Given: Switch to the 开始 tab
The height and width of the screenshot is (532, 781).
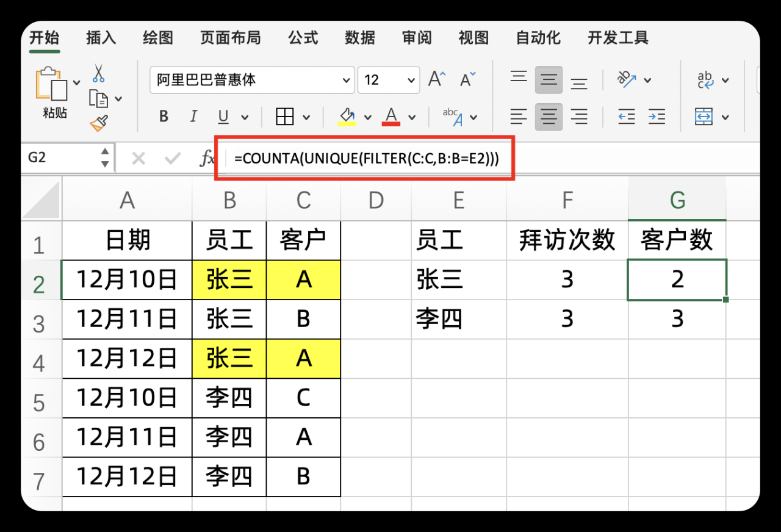Looking at the screenshot, I should click(x=45, y=38).
